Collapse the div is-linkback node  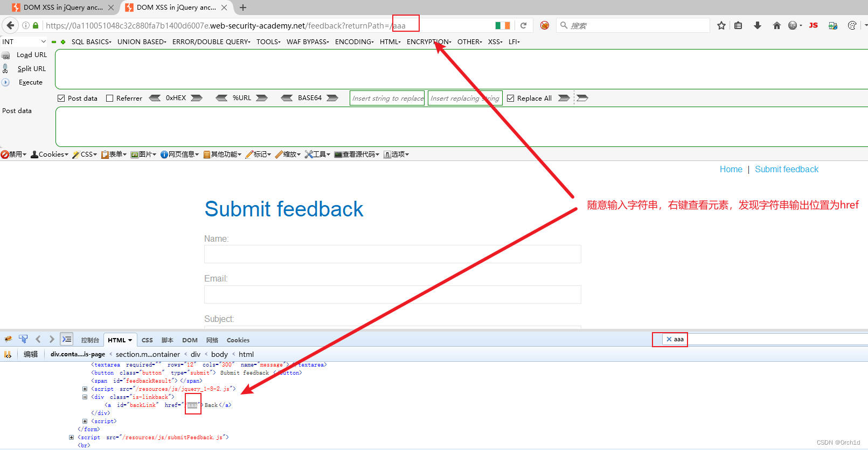85,397
